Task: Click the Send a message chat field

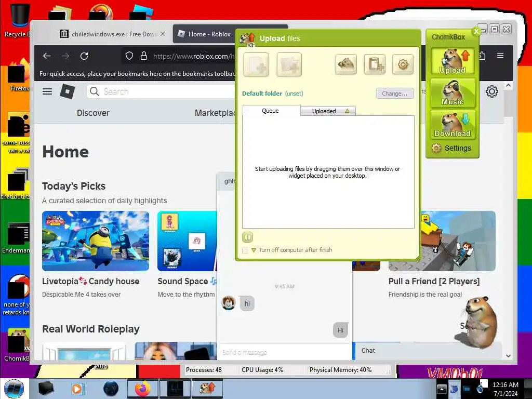Action: coord(284,353)
